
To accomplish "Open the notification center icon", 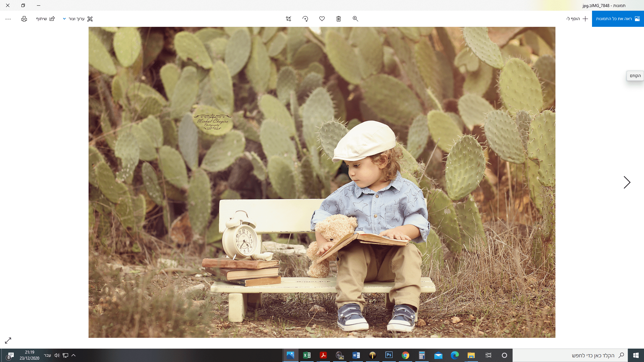I will click(10, 355).
